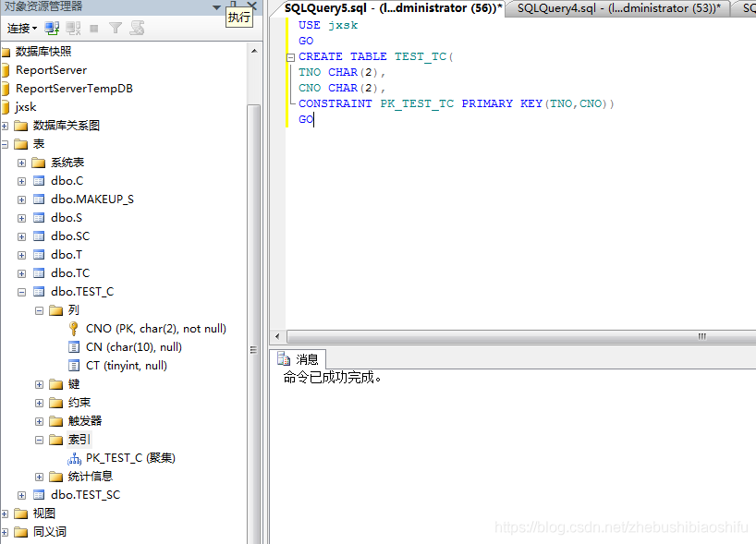The height and width of the screenshot is (544, 756).
Task: Click the dbo.MAKEUP_S table icon
Action: 39,199
